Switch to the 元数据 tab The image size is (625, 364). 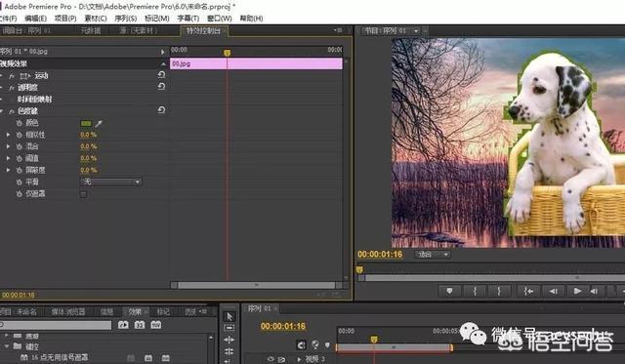(x=91, y=30)
